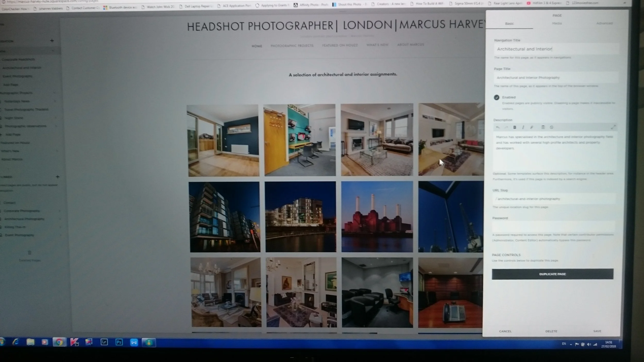The width and height of the screenshot is (644, 362).
Task: Click the undo arrow in Description toolbar
Action: coord(498,127)
